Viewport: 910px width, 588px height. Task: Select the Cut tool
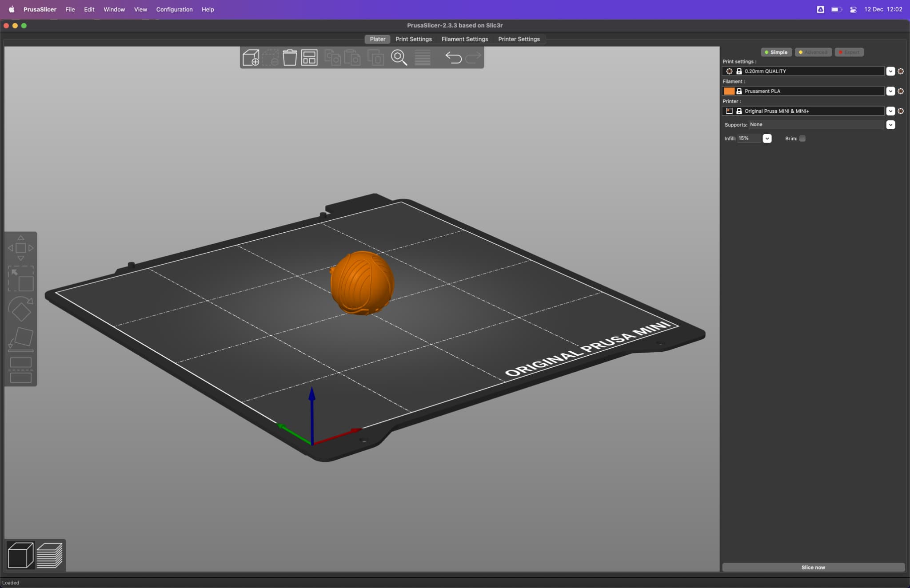20,370
